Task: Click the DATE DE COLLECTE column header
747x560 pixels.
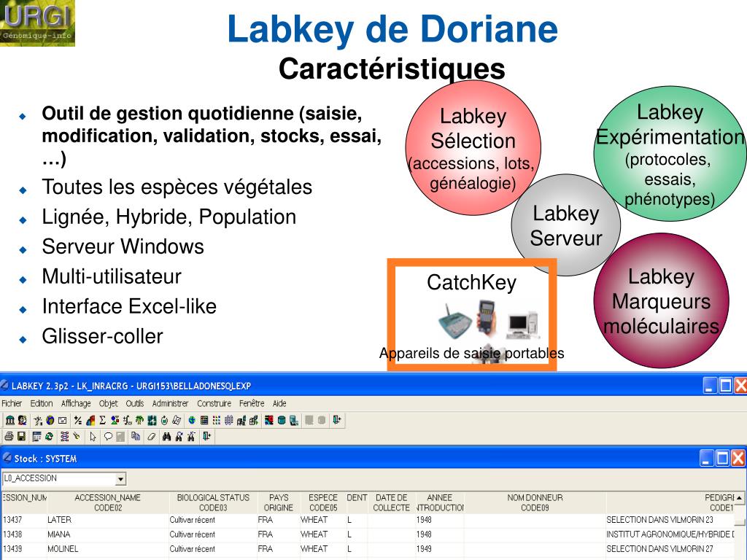Action: point(391,502)
